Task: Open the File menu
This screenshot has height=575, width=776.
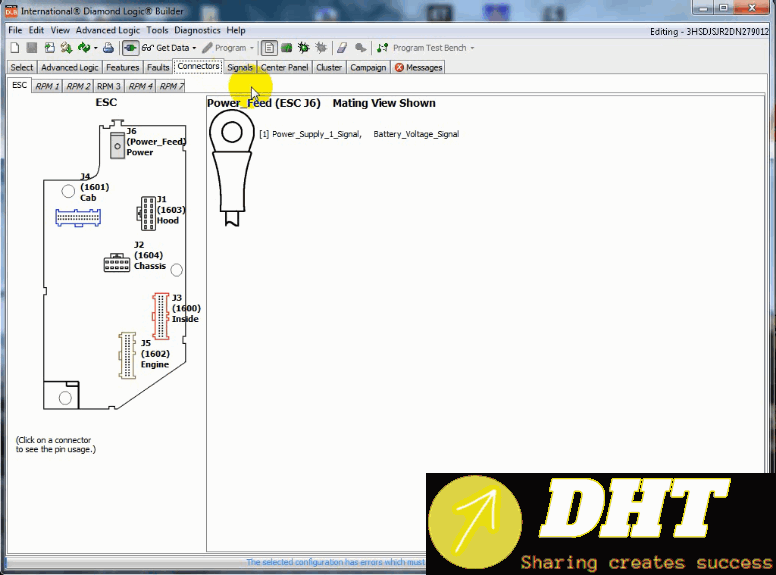Action: (15, 30)
